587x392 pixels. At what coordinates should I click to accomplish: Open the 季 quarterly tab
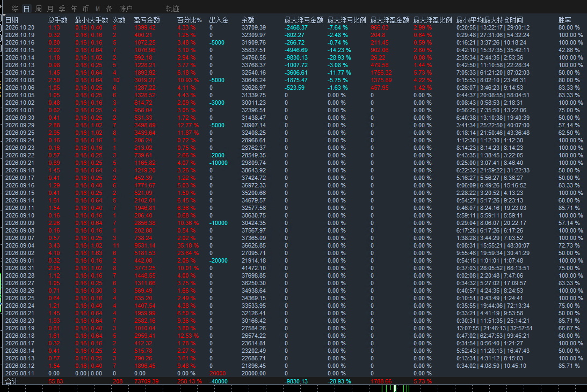click(62, 9)
